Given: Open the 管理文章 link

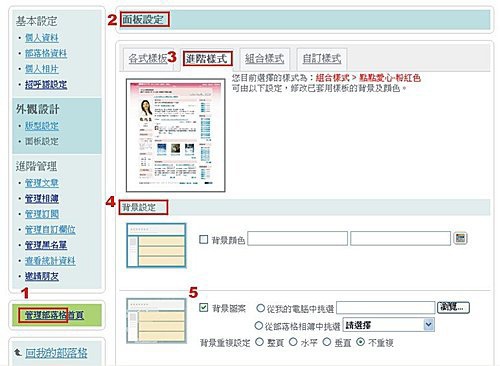Looking at the screenshot, I should (x=42, y=183).
